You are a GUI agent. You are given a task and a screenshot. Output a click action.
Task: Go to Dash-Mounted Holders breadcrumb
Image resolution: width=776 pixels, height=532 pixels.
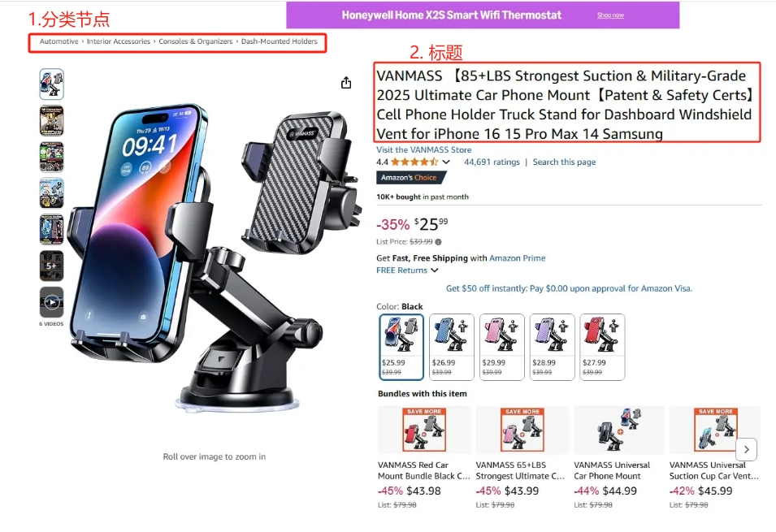pyautogui.click(x=280, y=41)
